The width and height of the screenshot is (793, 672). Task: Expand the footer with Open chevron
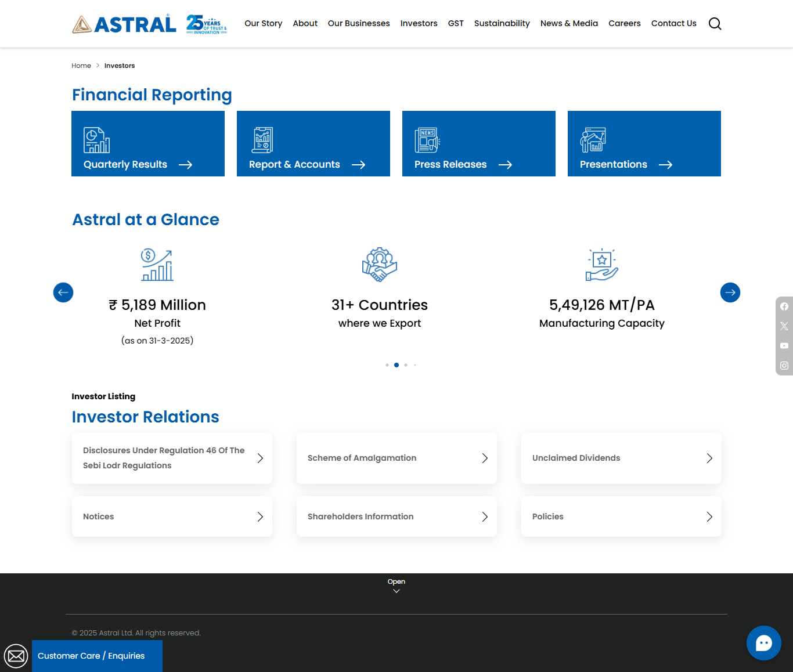396,586
